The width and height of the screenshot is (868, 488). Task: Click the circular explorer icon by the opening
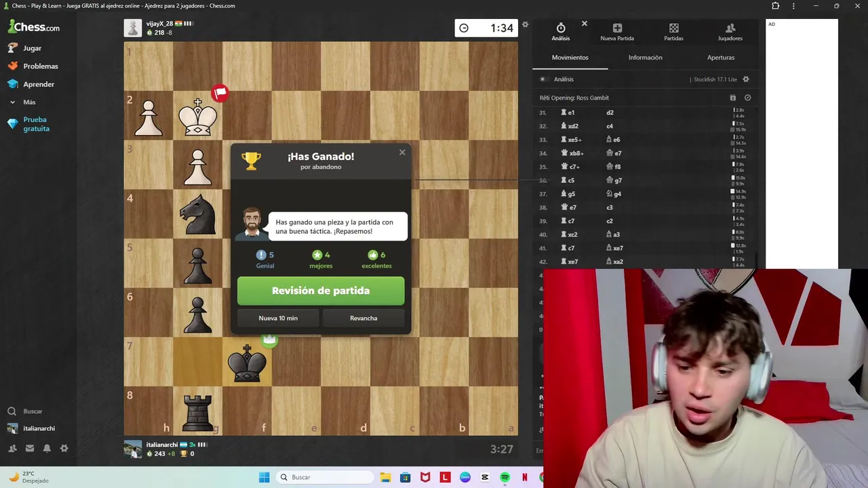[x=747, y=98]
